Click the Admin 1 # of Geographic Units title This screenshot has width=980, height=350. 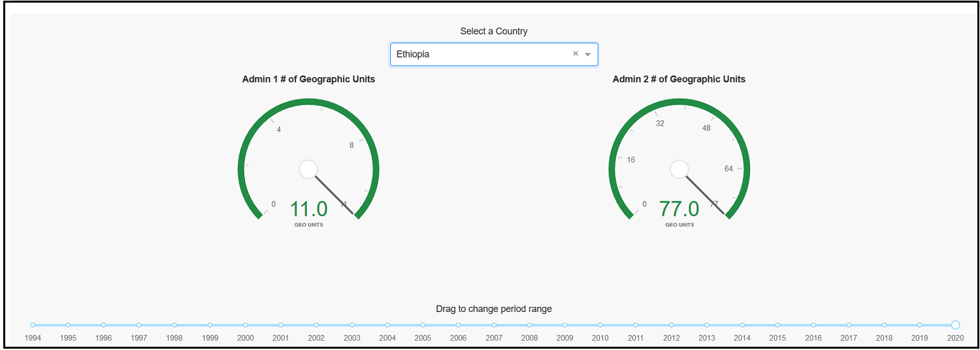tap(308, 79)
